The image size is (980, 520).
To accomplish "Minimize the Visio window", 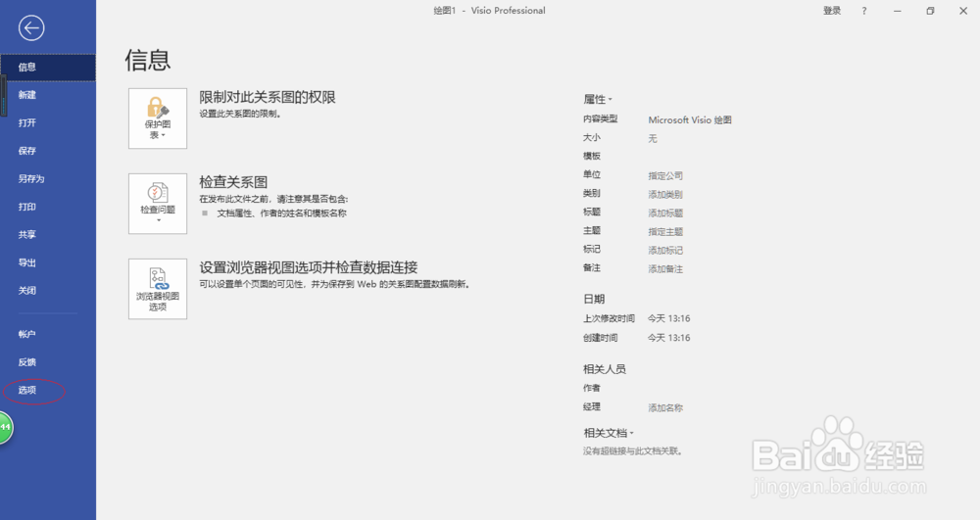I will click(x=898, y=11).
